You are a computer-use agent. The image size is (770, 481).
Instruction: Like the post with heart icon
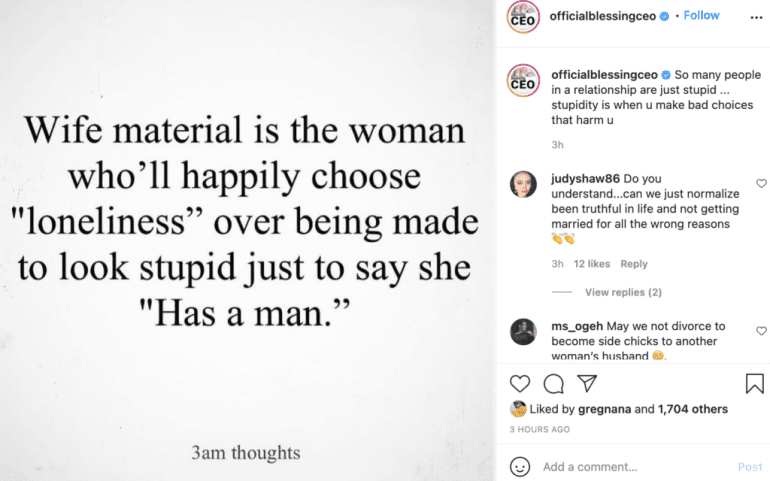click(520, 383)
